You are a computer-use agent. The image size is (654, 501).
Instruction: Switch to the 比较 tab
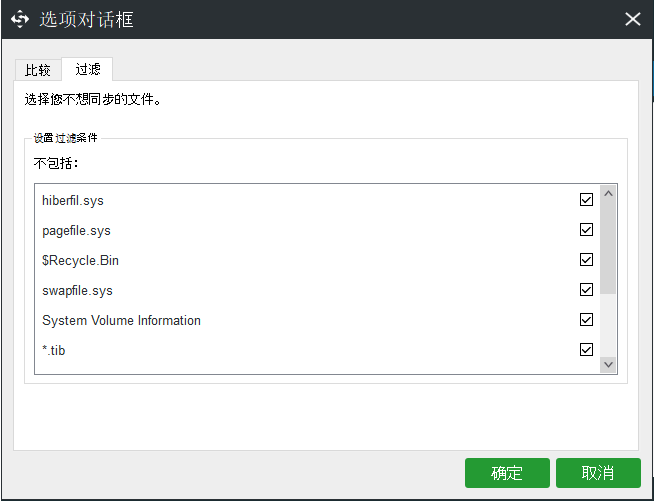pyautogui.click(x=38, y=70)
